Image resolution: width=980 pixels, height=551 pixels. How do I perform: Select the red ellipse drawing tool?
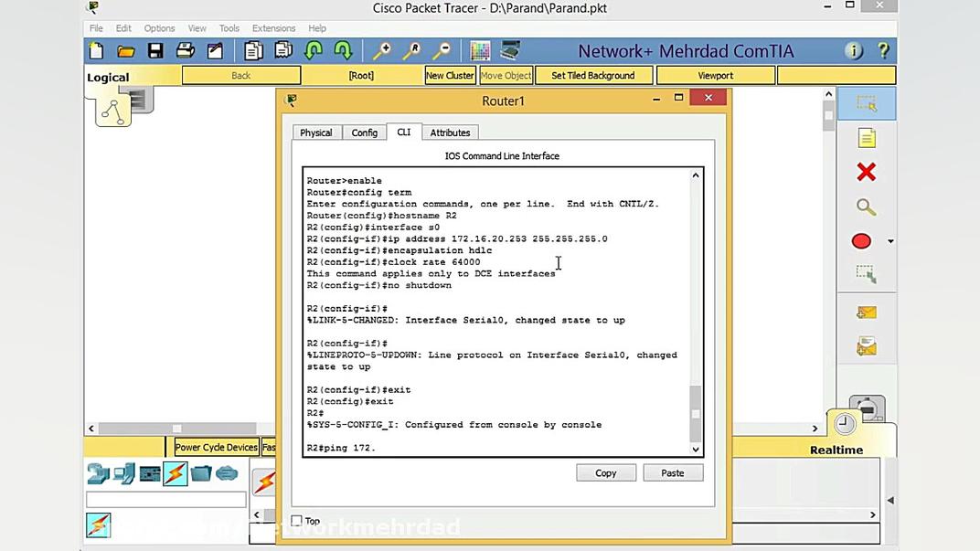[x=861, y=241]
